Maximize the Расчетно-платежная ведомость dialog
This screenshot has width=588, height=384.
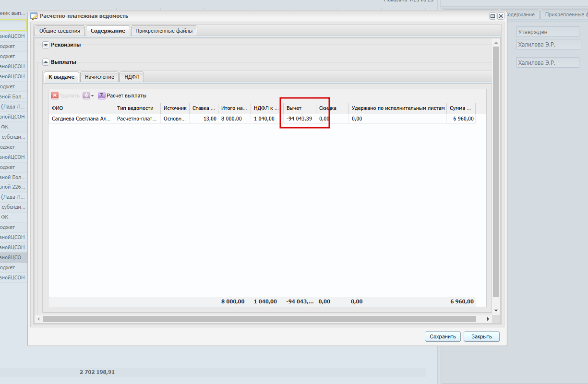point(492,16)
